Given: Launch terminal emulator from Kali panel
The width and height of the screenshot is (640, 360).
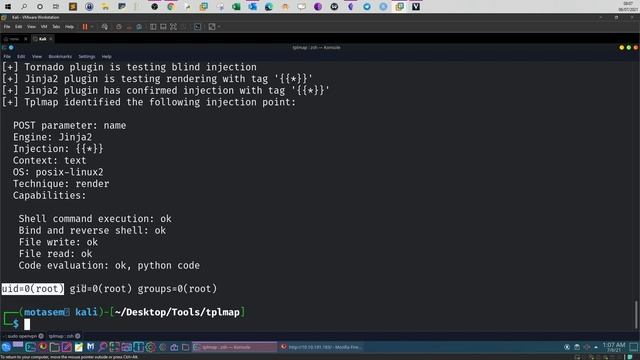Looking at the screenshot, I should click(x=31, y=347).
